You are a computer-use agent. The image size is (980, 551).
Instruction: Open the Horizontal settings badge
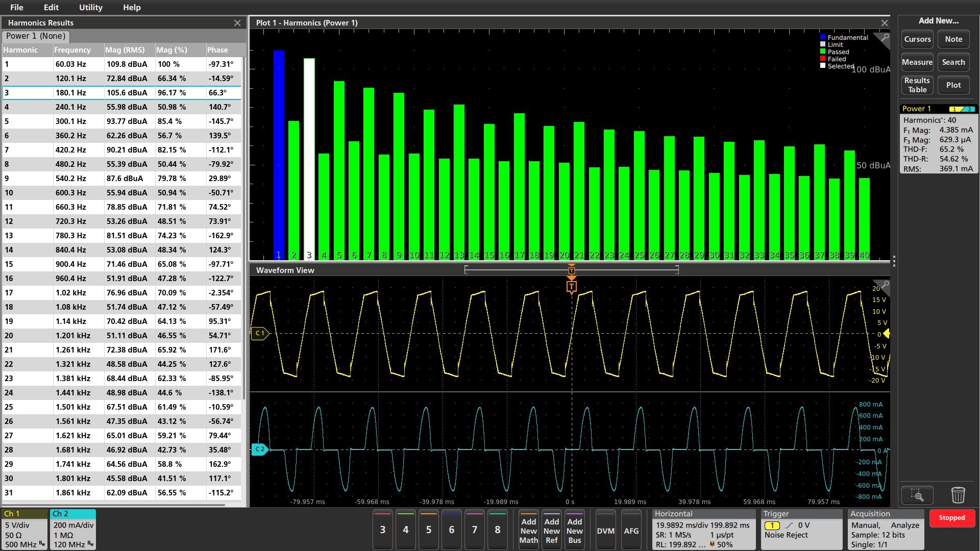(703, 529)
